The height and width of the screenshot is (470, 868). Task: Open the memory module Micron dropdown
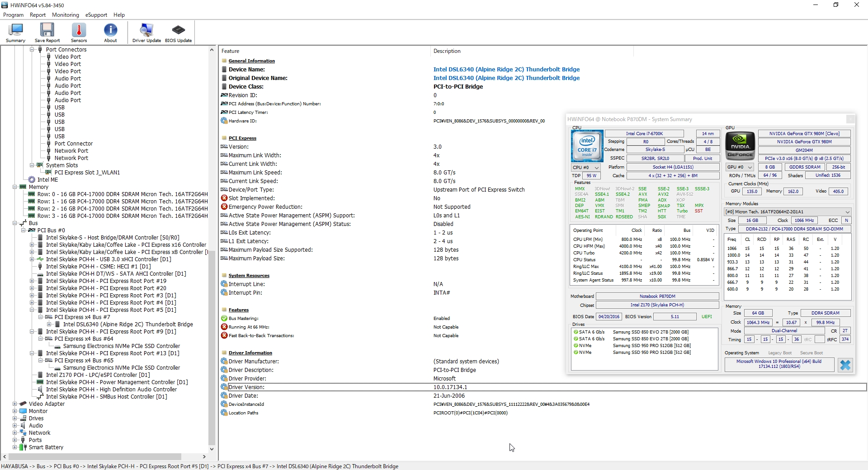point(788,211)
